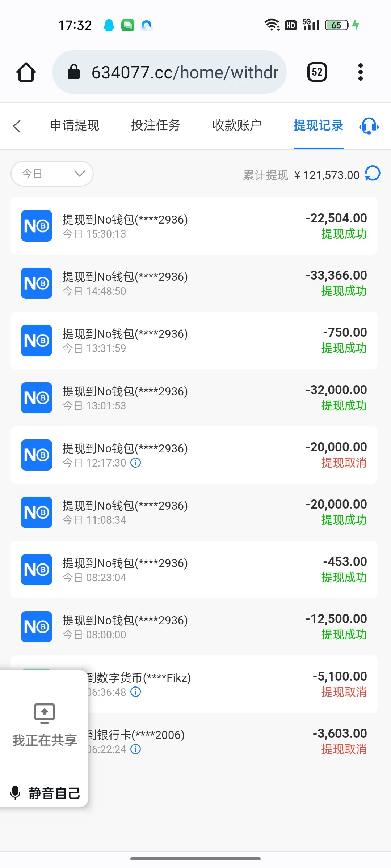
Task: Open the browser tab switcher showing 52
Action: point(317,72)
